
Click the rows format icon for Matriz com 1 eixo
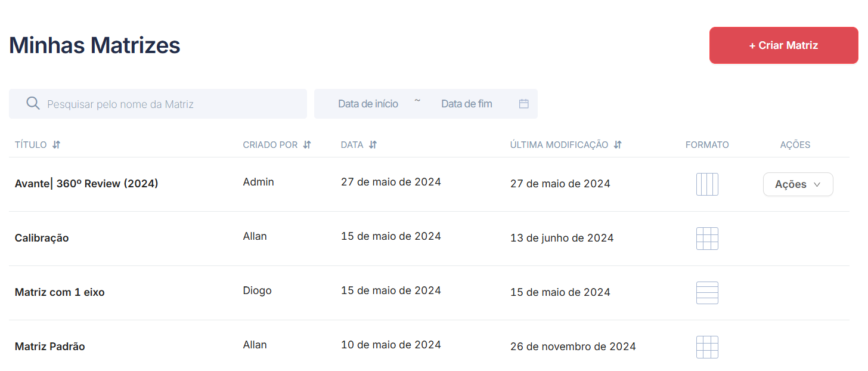707,293
